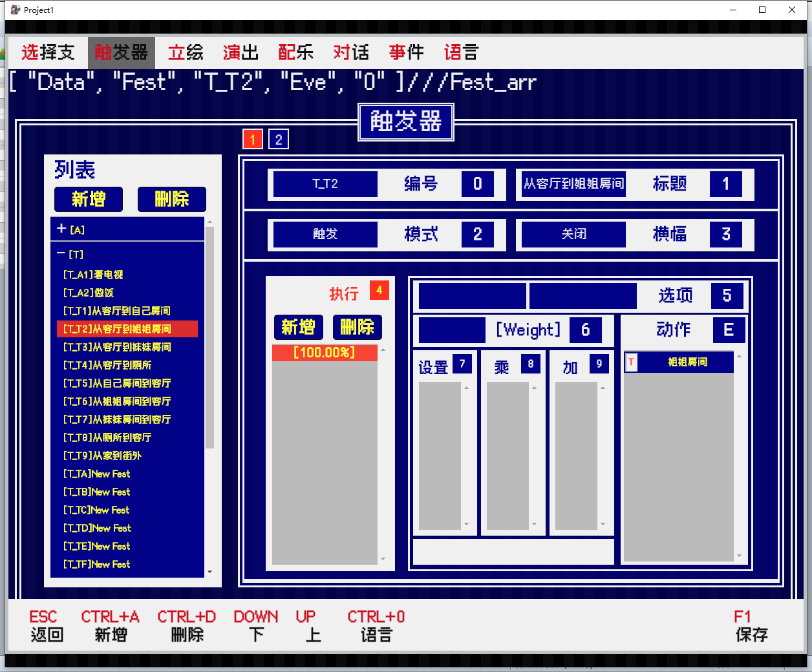The width and height of the screenshot is (812, 672).
Task: Click the 从客厅到姐姐房间 标题 field
Action: point(573,184)
